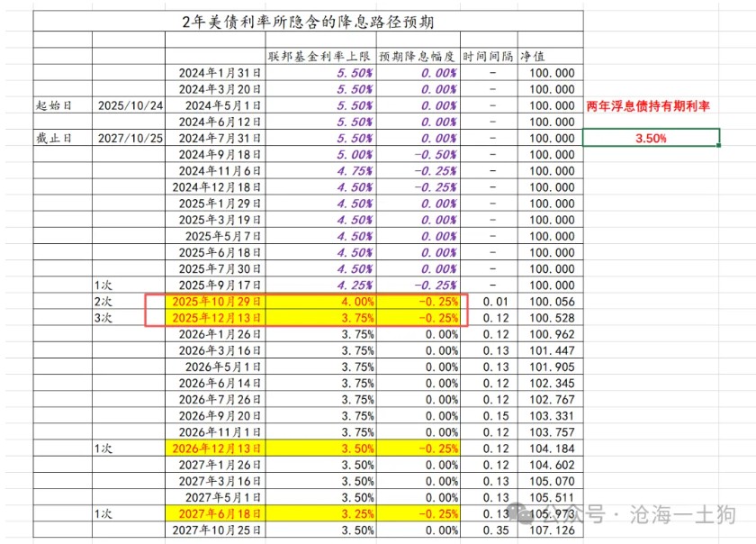
Task: Select the net value cell 102.345
Action: (550, 384)
